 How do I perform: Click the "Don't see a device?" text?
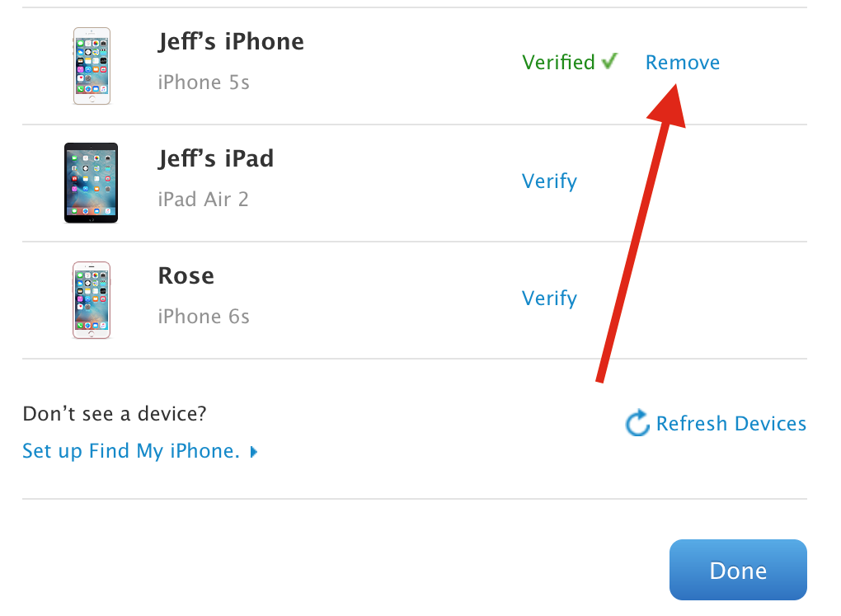click(115, 414)
